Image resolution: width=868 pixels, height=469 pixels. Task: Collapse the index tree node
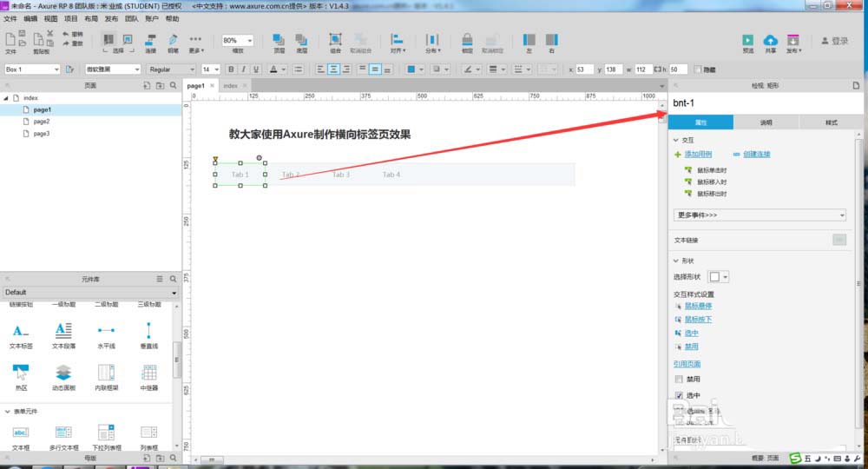(x=6, y=98)
